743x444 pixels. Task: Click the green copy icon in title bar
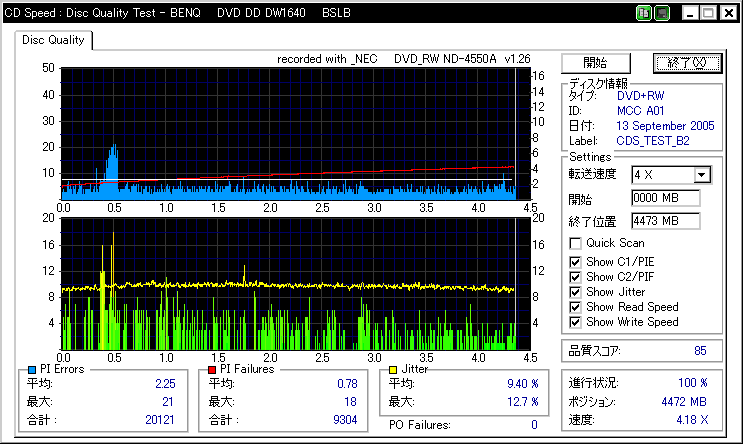point(645,14)
